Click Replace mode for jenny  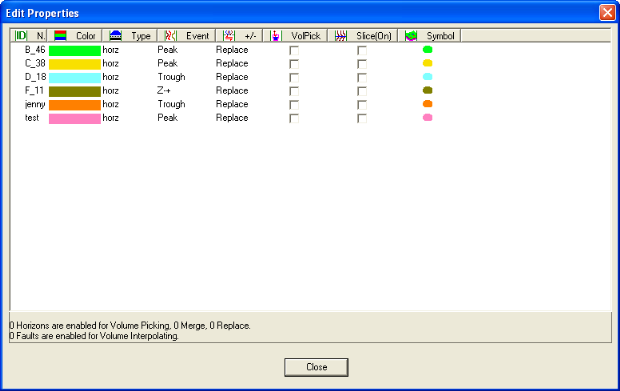232,104
